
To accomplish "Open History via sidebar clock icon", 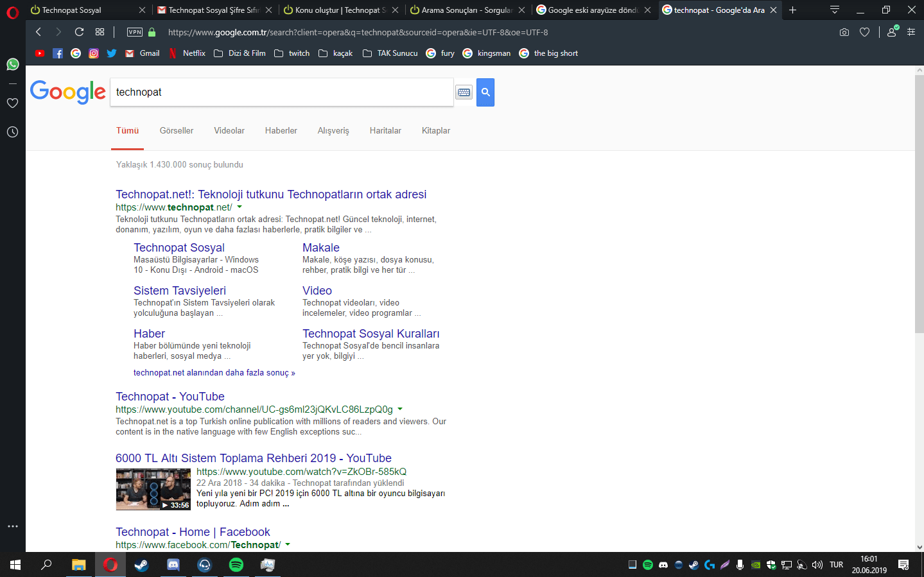I will [12, 132].
